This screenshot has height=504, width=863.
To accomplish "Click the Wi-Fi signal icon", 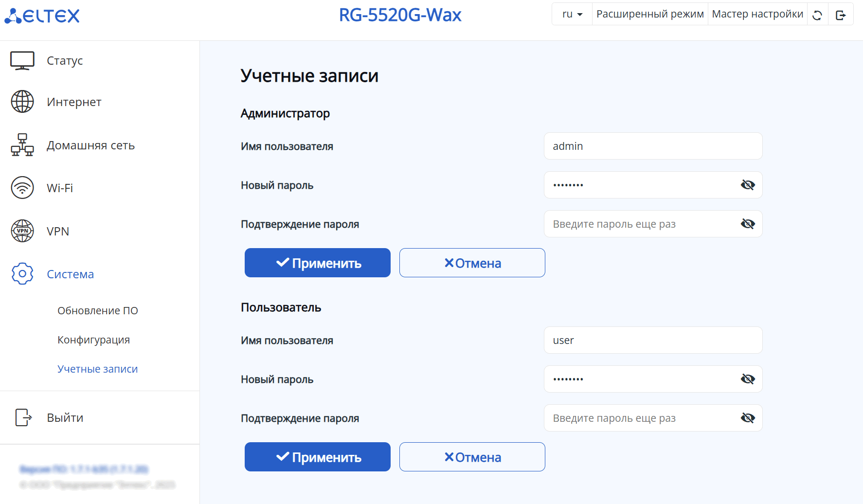I will [x=22, y=188].
